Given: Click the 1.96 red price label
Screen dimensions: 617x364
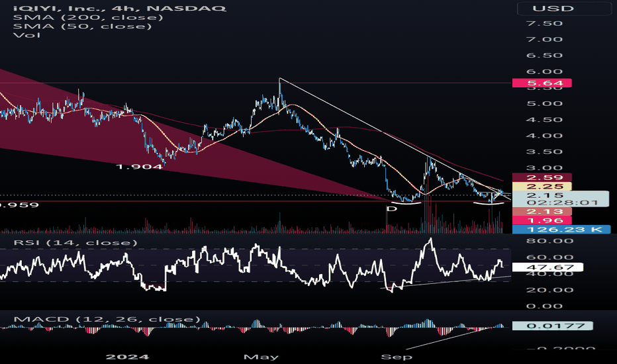Looking at the screenshot, I should pos(542,220).
